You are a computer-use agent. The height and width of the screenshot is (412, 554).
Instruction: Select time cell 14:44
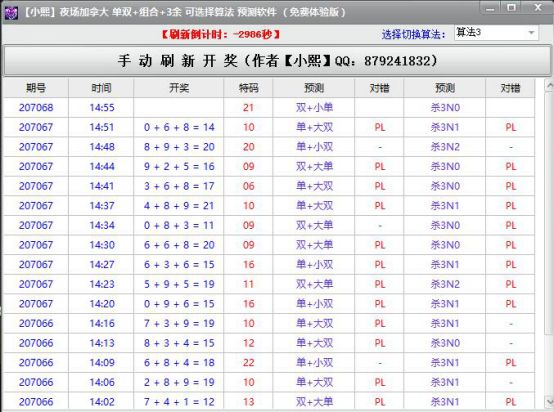102,166
